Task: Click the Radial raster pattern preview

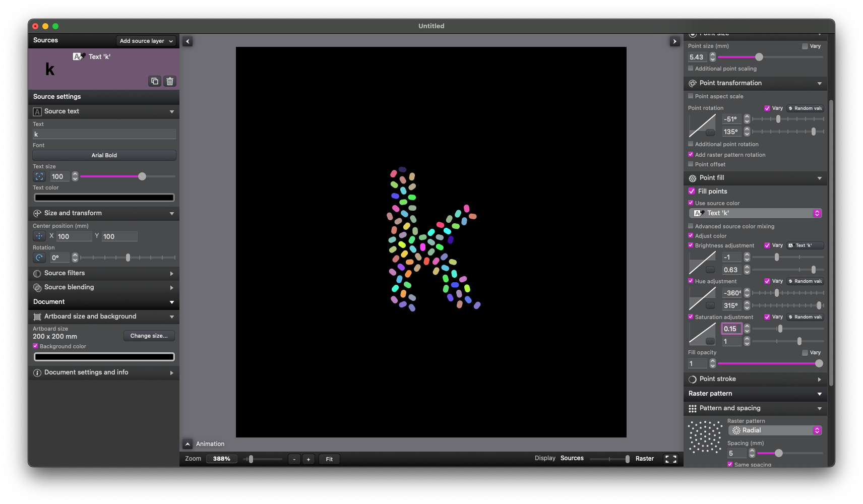Action: pos(705,436)
